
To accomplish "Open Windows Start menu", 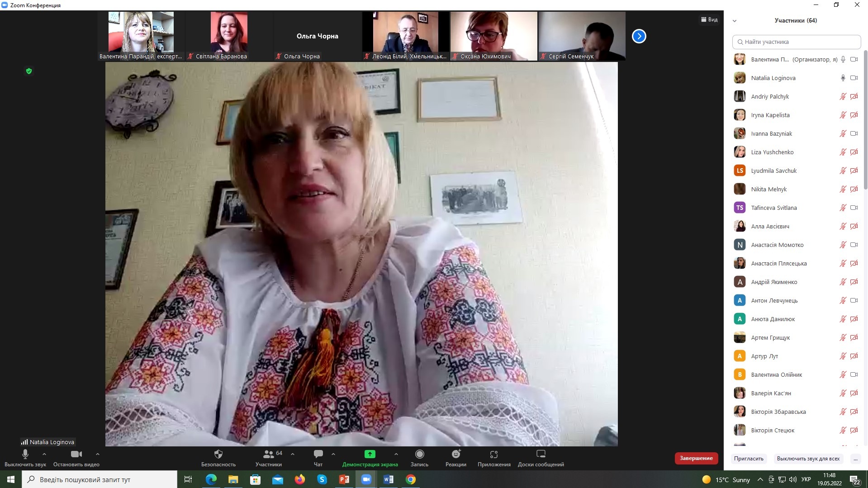I will pyautogui.click(x=11, y=479).
